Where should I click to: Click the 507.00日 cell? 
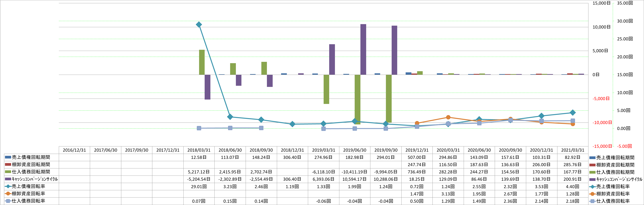coord(417,157)
